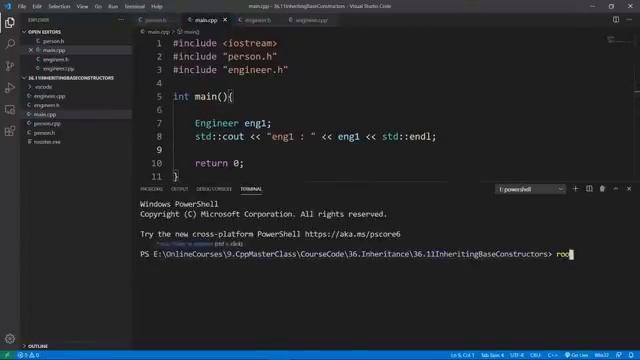Open engineer.cpp in Open Editors list
Image resolution: width=640 pixels, height=360 pixels.
coord(58,69)
